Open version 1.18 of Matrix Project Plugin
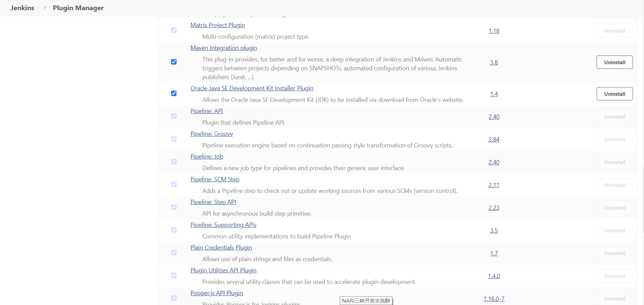Viewport: 644px width, 305px height. coord(494,31)
